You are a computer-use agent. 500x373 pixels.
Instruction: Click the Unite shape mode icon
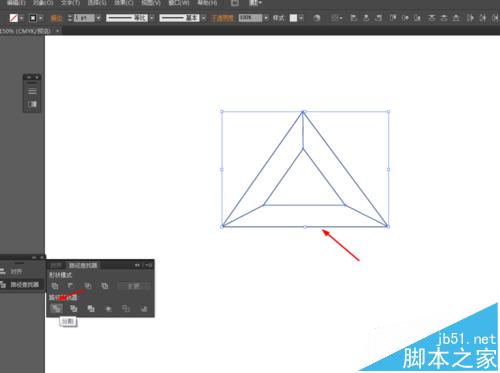coord(55,286)
